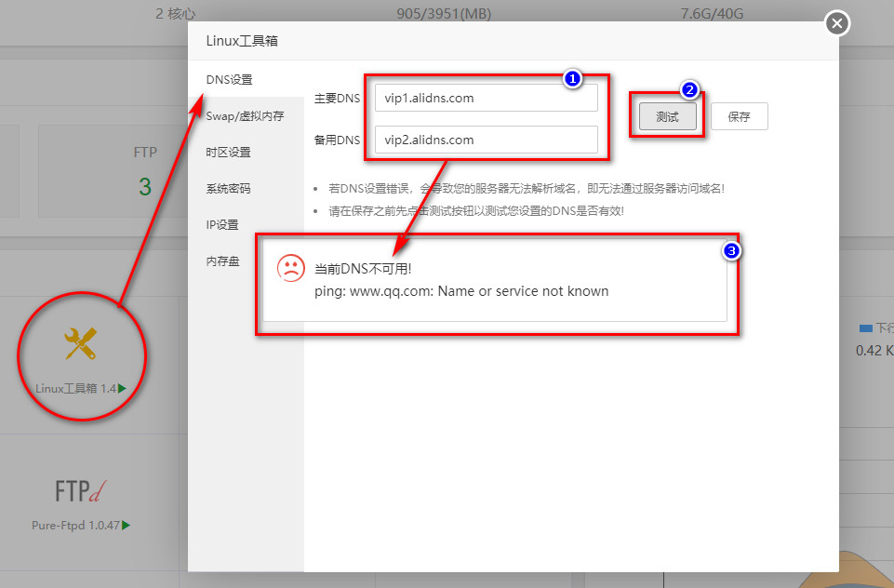Image resolution: width=894 pixels, height=588 pixels.
Task: Click the Linux工具箱 dialog title
Action: [242, 41]
